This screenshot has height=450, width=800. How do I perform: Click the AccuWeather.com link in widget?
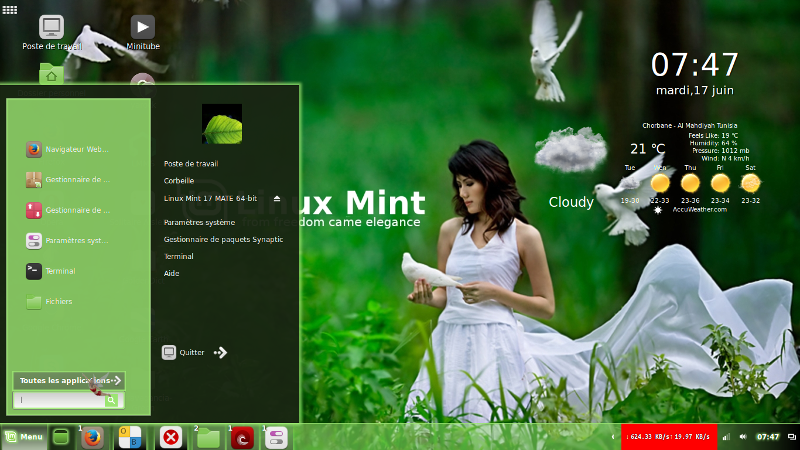pos(699,209)
